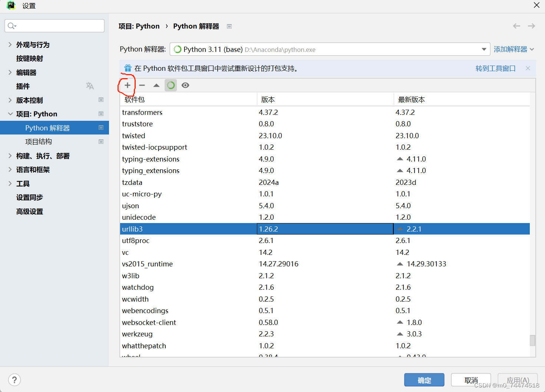Click the 转到工具窗口 link
The height and width of the screenshot is (392, 545).
496,68
